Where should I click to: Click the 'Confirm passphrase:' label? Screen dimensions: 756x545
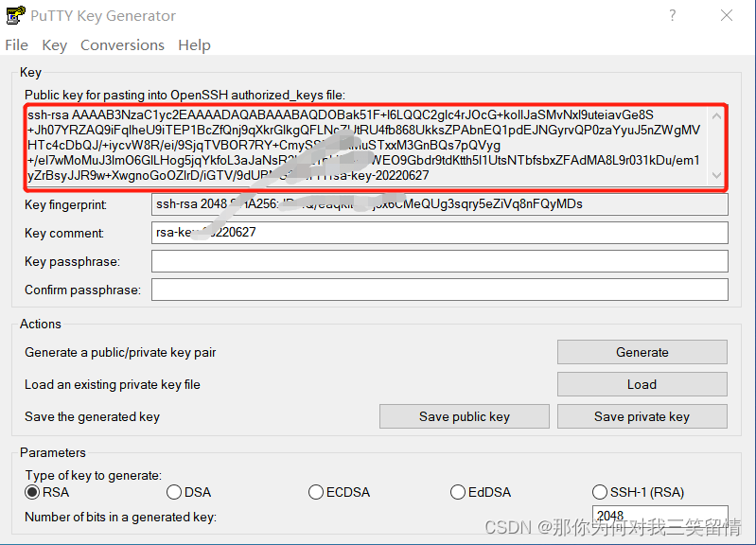pyautogui.click(x=82, y=290)
